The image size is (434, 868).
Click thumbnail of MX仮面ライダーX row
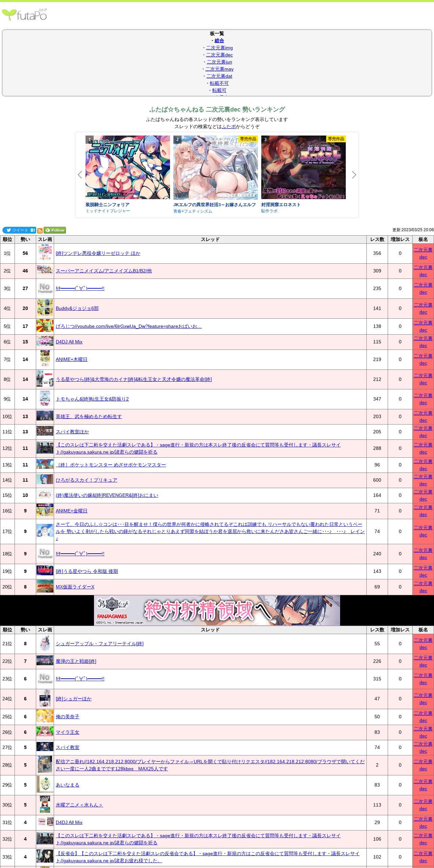[45, 587]
